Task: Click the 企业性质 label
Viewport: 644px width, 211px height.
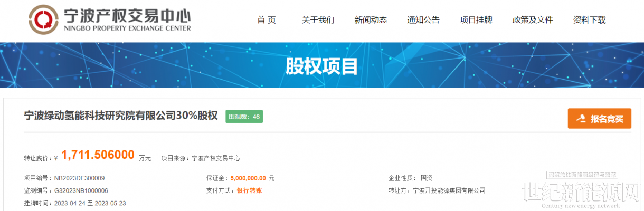Action: [402, 178]
